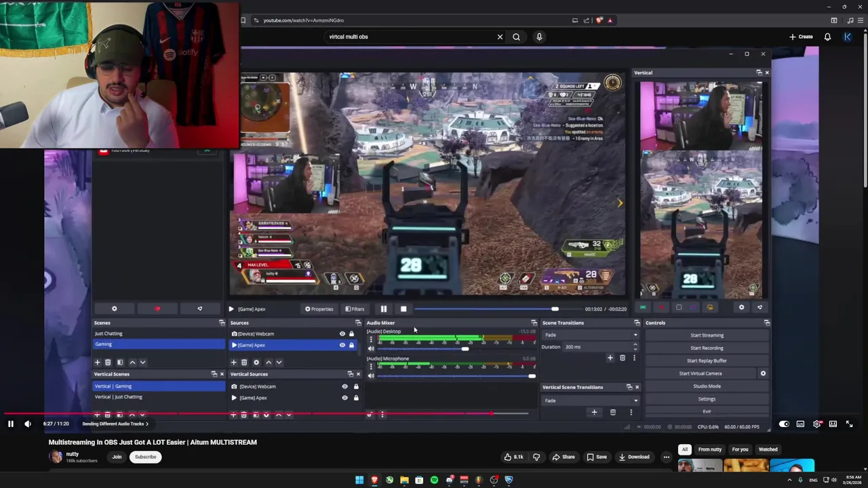The image size is (868, 488).
Task: Hide the [Device] Webcam source in Sources
Action: (342, 334)
